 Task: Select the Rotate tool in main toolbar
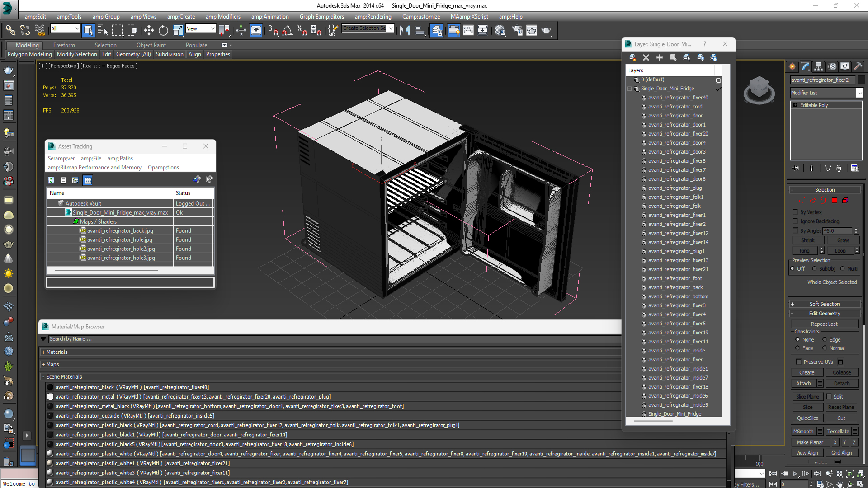(x=163, y=30)
